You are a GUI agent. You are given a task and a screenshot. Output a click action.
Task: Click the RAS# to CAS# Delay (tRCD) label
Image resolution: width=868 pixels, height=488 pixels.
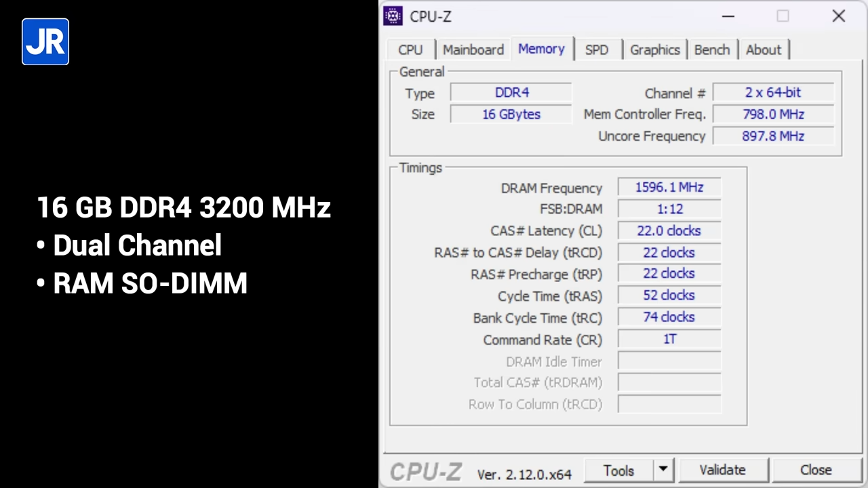[518, 253]
